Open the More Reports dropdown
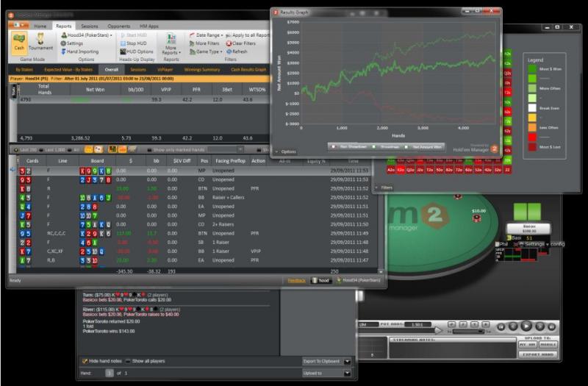Image resolution: width=588 pixels, height=386 pixels. coord(171,44)
